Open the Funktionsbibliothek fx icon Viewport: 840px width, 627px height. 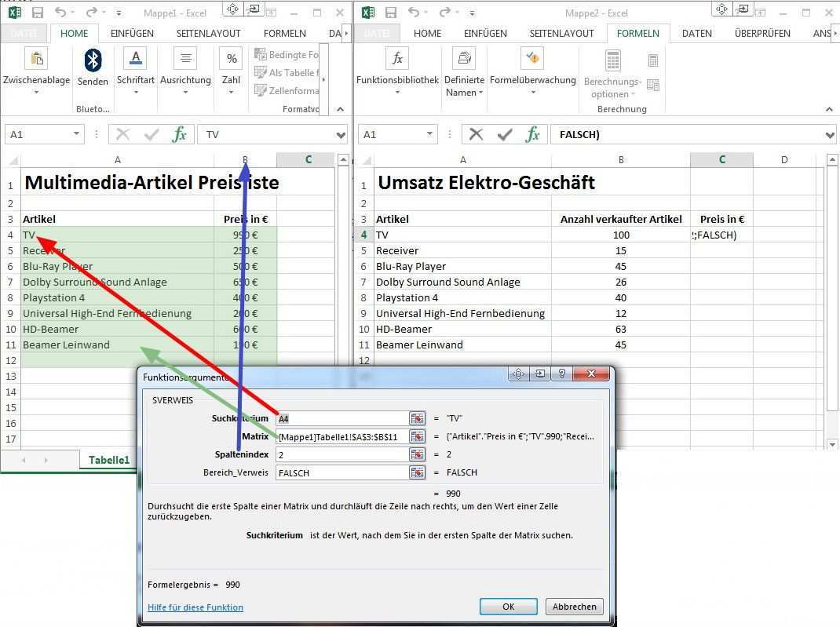coord(397,60)
